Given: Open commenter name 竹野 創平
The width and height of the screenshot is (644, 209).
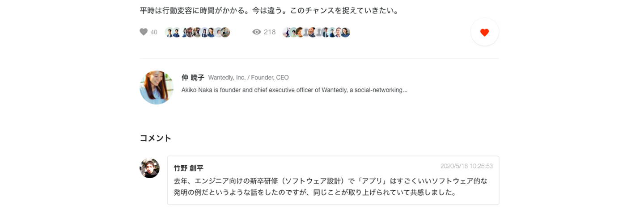Looking at the screenshot, I should [188, 168].
